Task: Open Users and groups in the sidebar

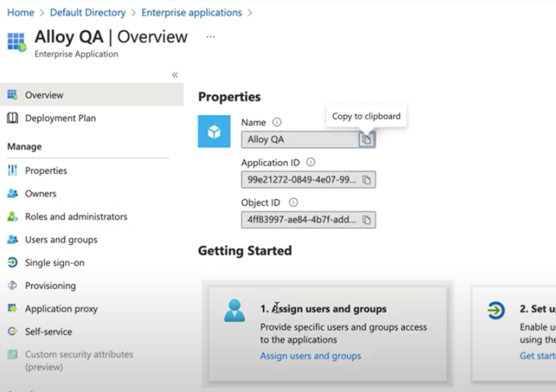Action: [x=61, y=240]
